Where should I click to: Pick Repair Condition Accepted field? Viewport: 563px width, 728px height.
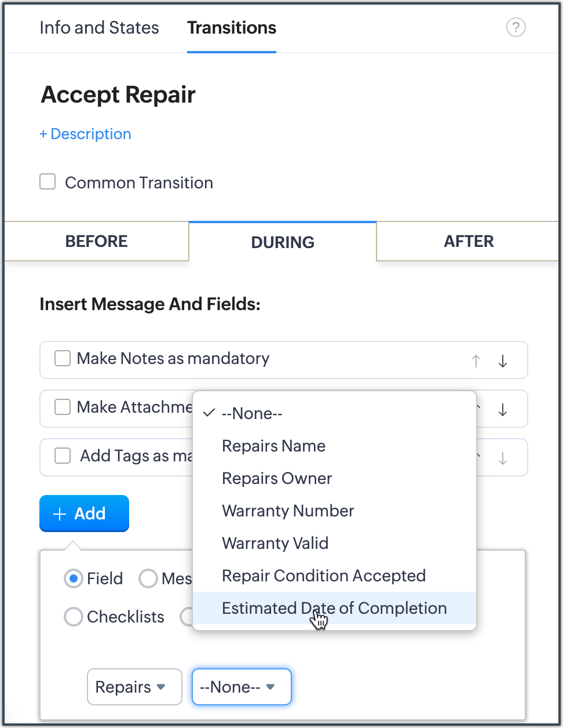pyautogui.click(x=324, y=576)
